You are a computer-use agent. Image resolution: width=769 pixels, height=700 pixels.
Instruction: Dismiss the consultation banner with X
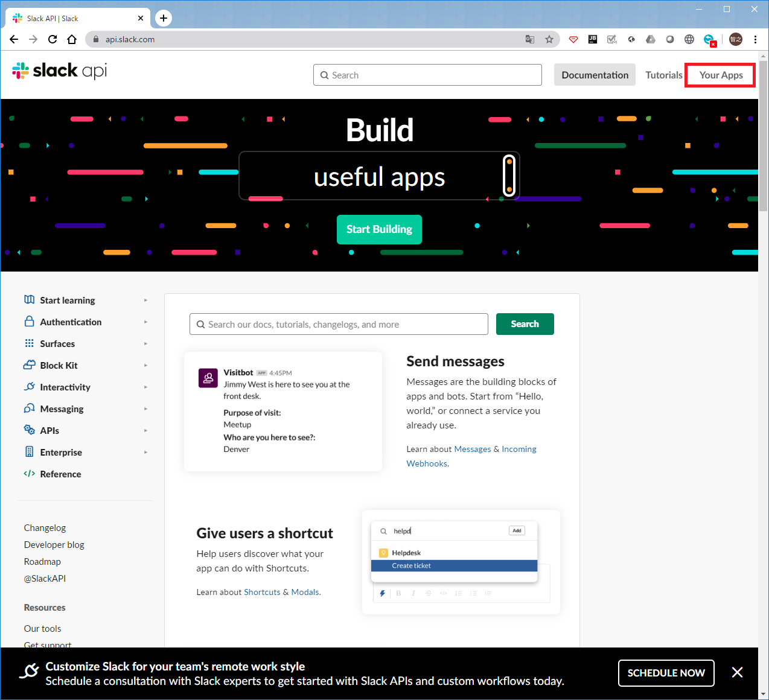tap(737, 672)
